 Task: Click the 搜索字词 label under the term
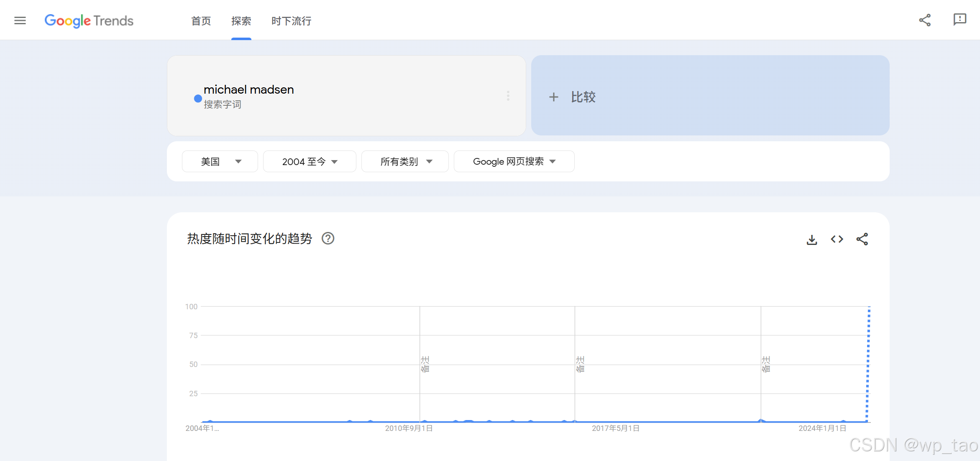(223, 104)
